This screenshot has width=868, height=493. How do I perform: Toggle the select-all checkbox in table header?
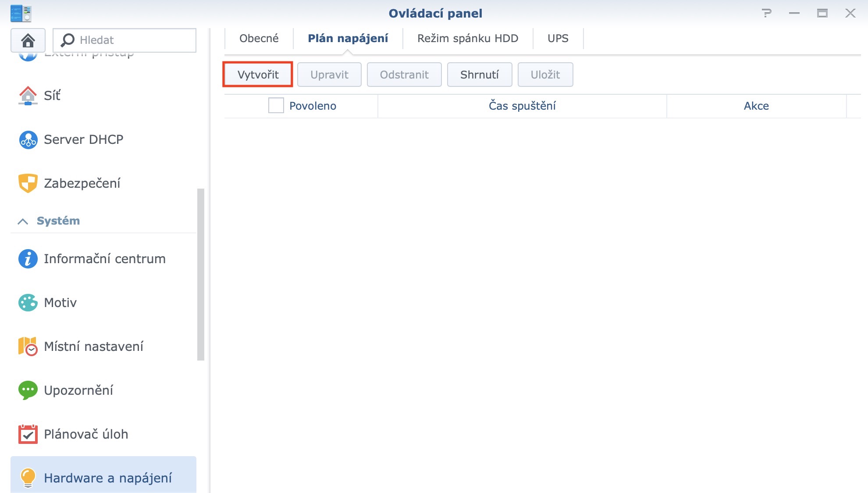pos(276,106)
